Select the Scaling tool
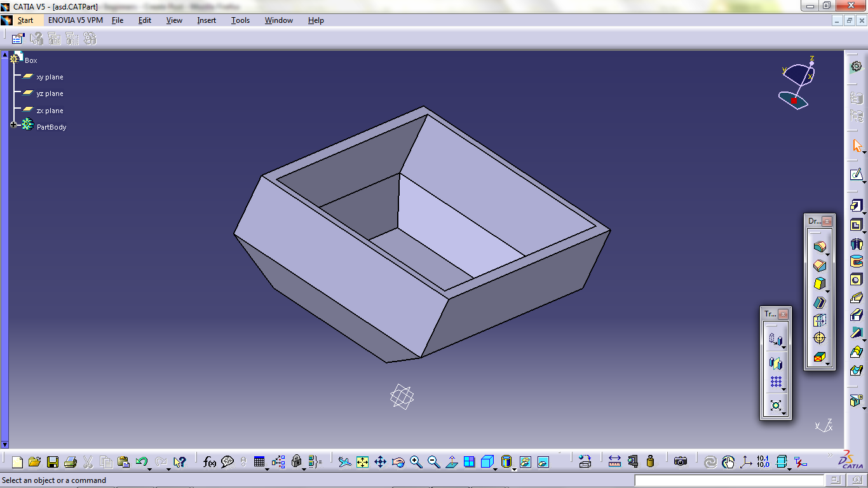This screenshot has width=868, height=488. click(776, 404)
